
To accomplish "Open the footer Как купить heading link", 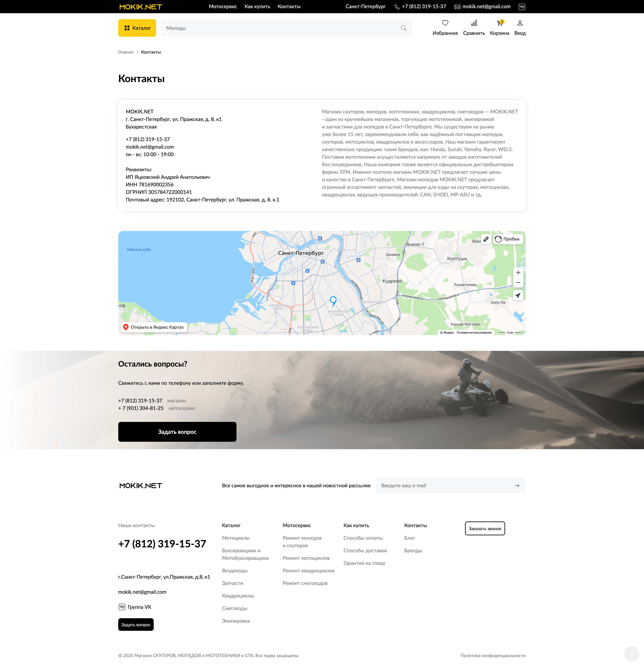I will 356,525.
